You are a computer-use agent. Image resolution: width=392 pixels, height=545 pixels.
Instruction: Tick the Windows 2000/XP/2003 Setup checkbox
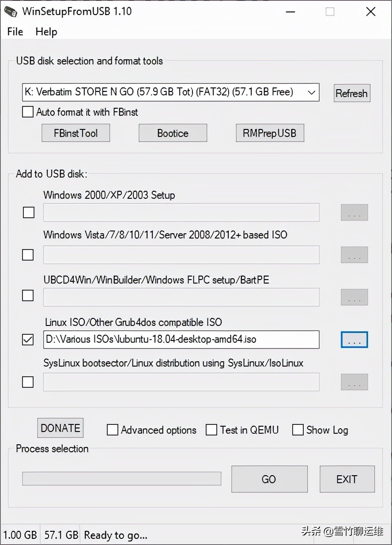click(29, 212)
